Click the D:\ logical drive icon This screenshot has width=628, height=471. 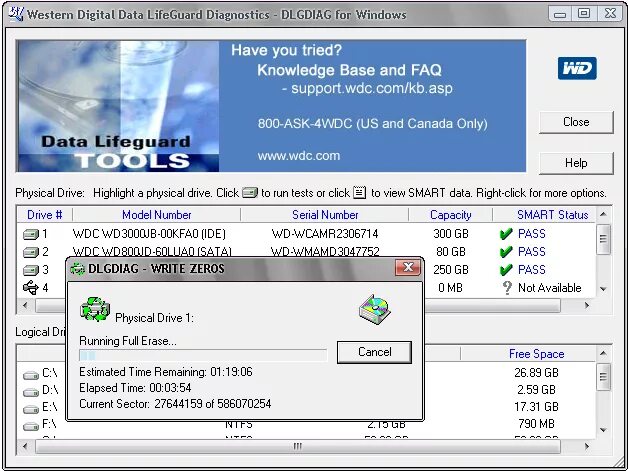point(31,392)
